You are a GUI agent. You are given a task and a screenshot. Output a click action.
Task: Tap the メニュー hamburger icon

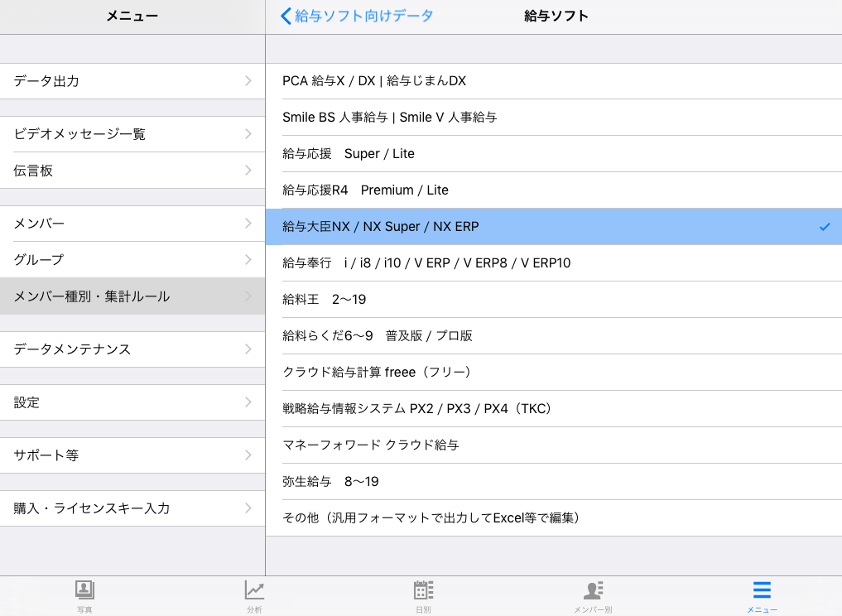click(762, 590)
